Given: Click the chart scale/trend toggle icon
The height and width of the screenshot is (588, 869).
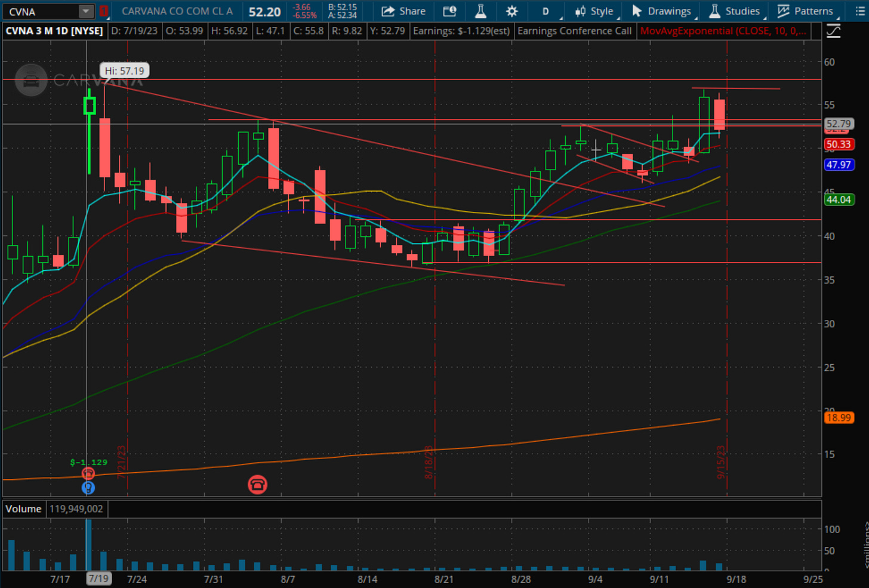Looking at the screenshot, I should [x=833, y=31].
